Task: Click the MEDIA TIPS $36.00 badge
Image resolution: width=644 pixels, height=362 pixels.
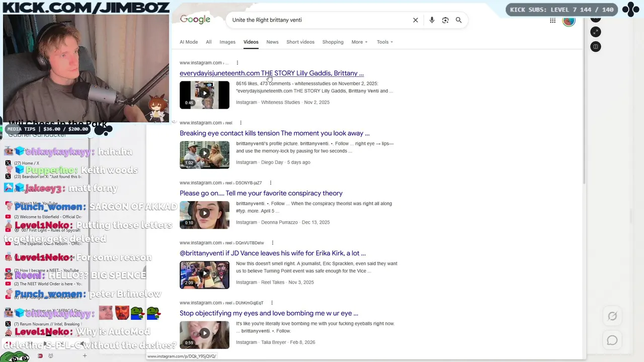Action: [48, 129]
